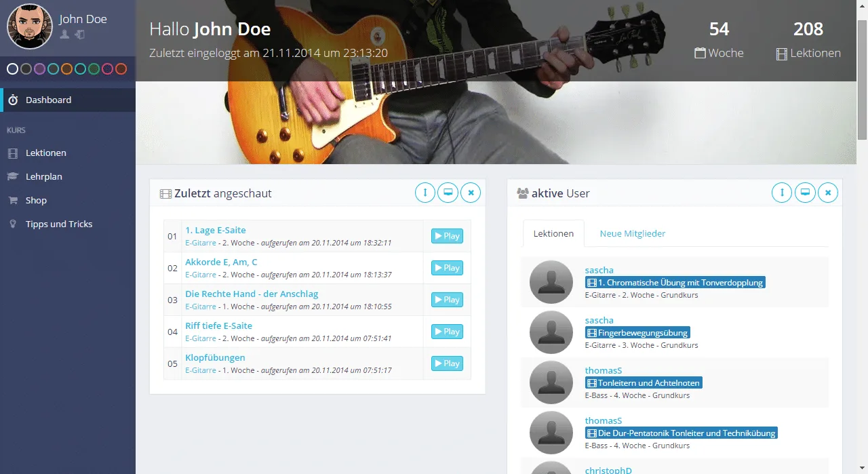Select the pink theme color circle
The image size is (868, 474).
click(107, 68)
